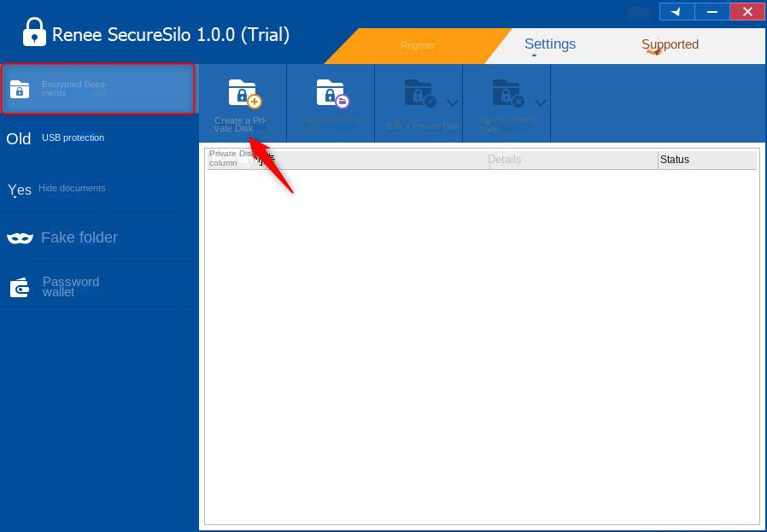The height and width of the screenshot is (532, 767).
Task: Open the Password wallet icon
Action: 20,288
